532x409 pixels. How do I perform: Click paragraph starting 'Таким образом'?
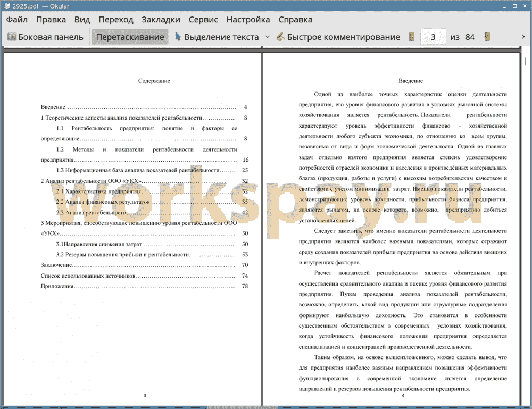click(403, 373)
